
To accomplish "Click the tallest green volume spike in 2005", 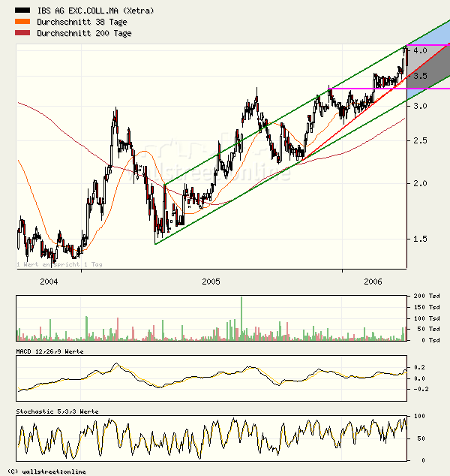I will [x=241, y=318].
